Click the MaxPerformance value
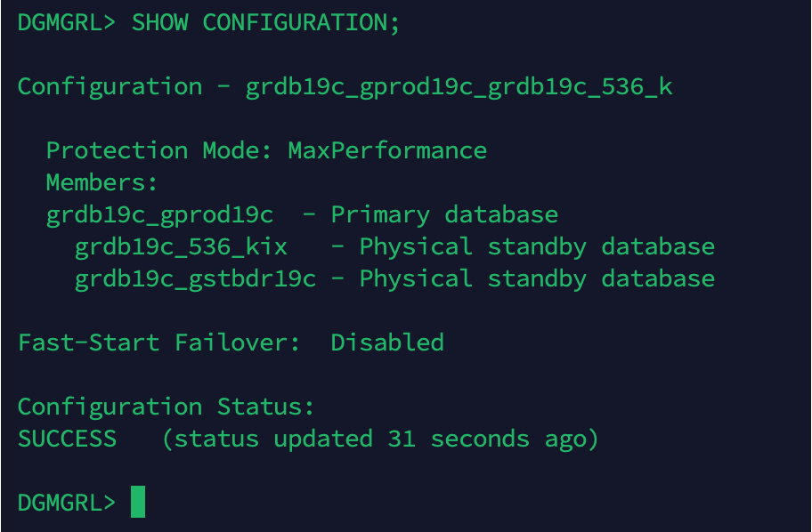The width and height of the screenshot is (812, 532). point(387,150)
